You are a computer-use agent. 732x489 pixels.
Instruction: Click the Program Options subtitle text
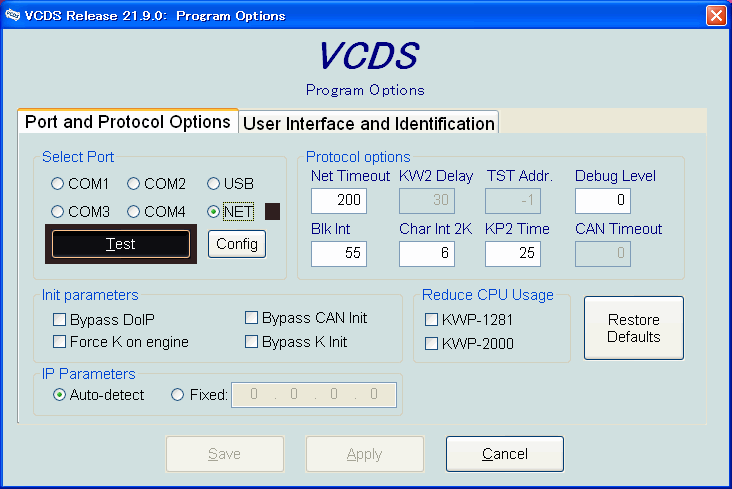click(x=365, y=90)
